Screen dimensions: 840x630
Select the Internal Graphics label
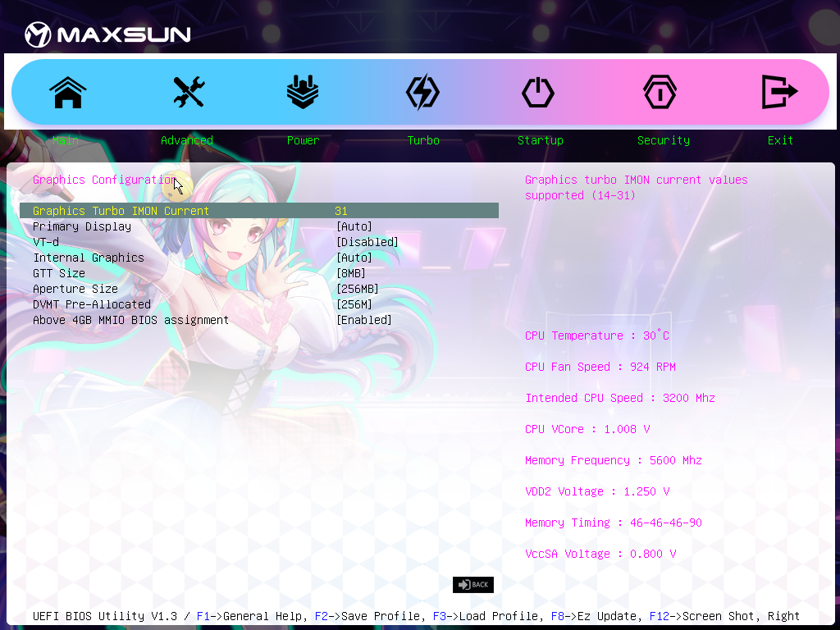click(89, 258)
